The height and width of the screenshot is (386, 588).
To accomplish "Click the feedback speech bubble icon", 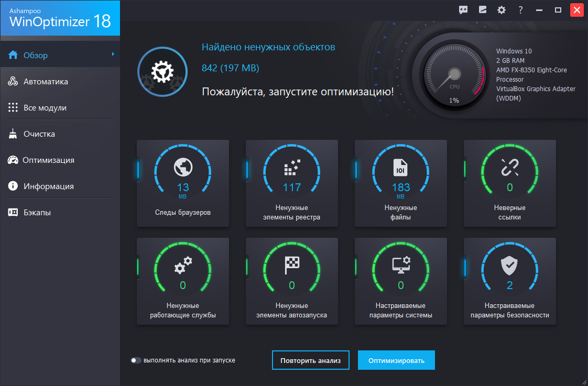I will pyautogui.click(x=463, y=9).
